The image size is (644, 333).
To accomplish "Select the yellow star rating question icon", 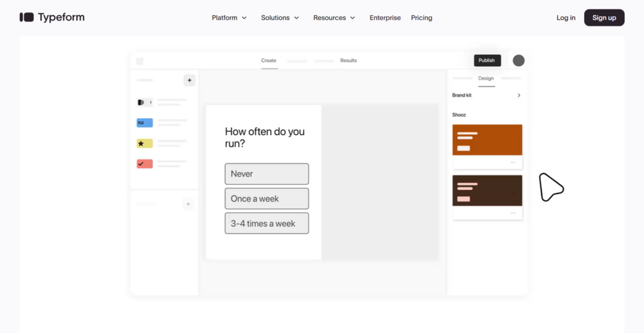I will 144,144.
